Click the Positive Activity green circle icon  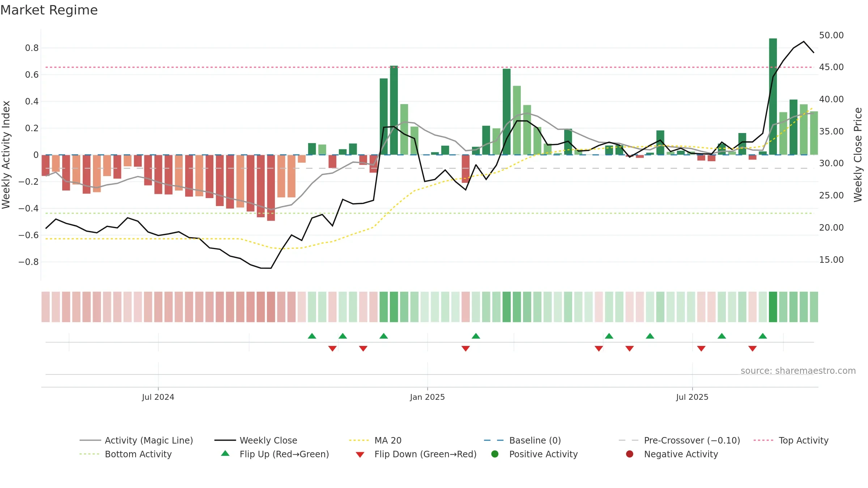pyautogui.click(x=495, y=454)
